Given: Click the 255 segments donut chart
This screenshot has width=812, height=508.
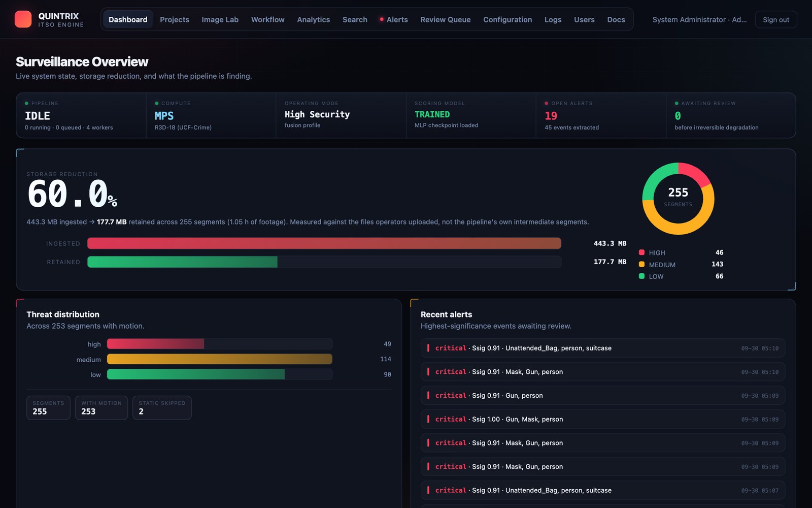Looking at the screenshot, I should [x=678, y=199].
